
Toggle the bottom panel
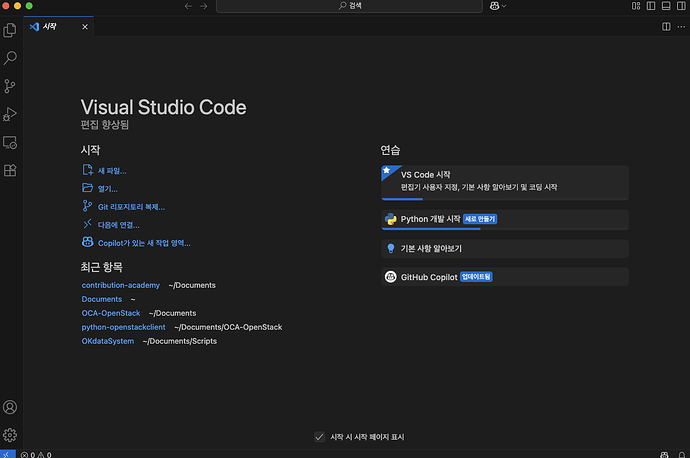point(666,6)
